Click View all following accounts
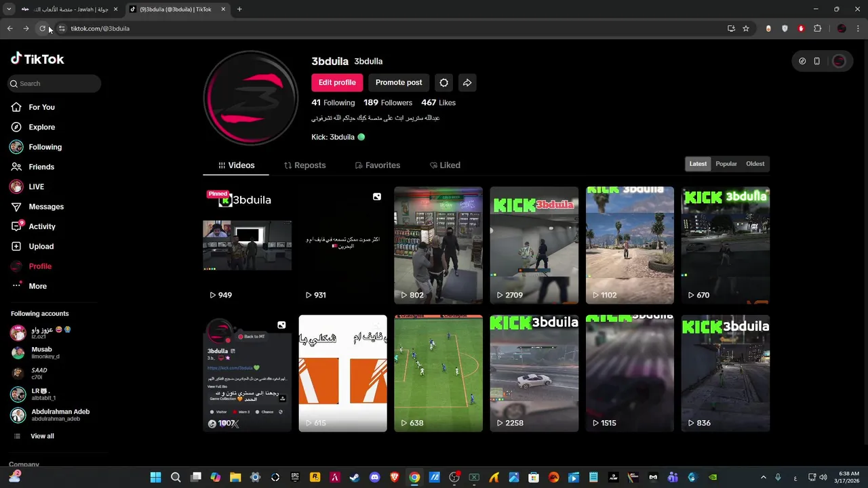The height and width of the screenshot is (488, 868). pos(34,436)
